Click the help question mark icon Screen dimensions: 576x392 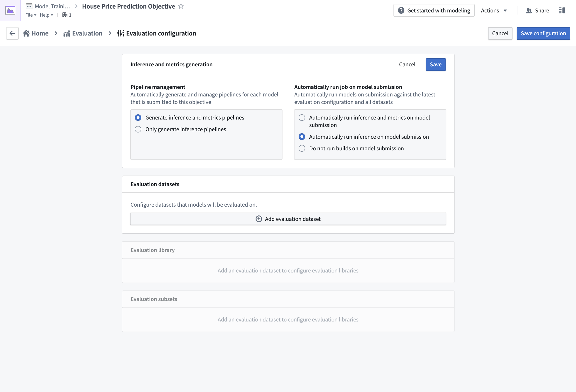[401, 10]
